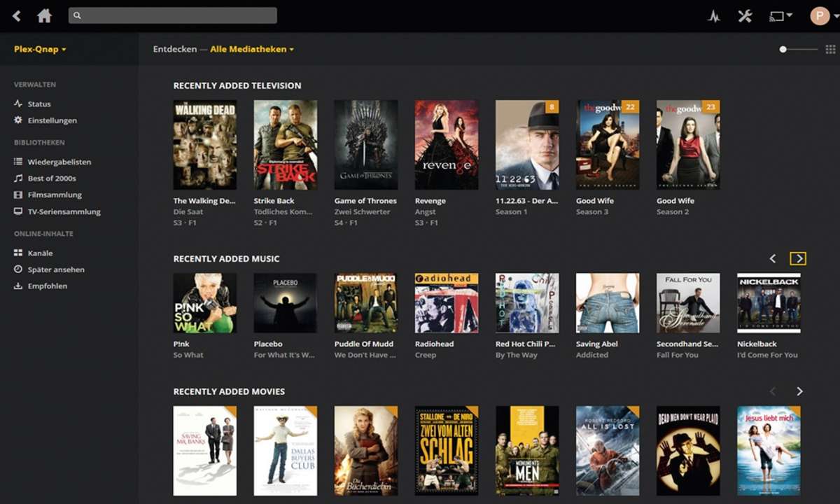The image size is (840, 504).
Task: Open the Revenge poster
Action: 447,145
